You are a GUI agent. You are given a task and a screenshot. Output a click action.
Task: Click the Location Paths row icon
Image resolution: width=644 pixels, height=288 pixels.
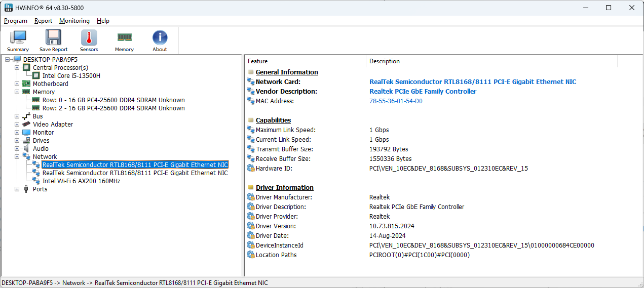click(x=250, y=255)
